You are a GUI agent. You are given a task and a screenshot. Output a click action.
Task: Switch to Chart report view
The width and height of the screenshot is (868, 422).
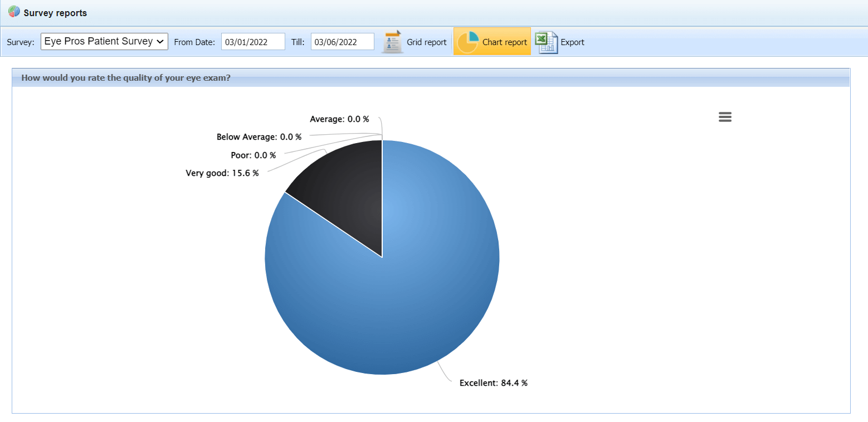[x=492, y=42]
